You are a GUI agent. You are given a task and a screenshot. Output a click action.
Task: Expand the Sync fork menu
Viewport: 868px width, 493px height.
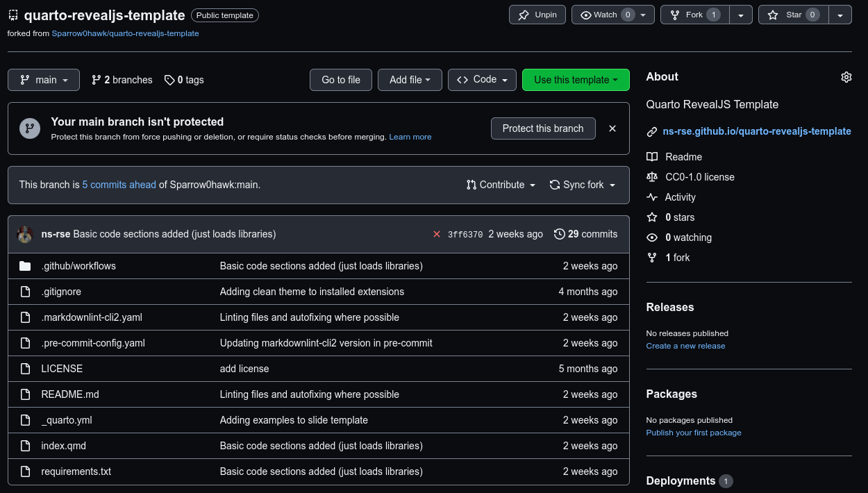pos(582,185)
